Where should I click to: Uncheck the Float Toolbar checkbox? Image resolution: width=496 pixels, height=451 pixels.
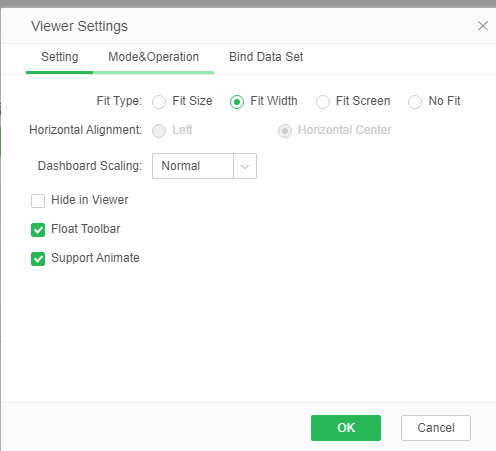point(38,230)
